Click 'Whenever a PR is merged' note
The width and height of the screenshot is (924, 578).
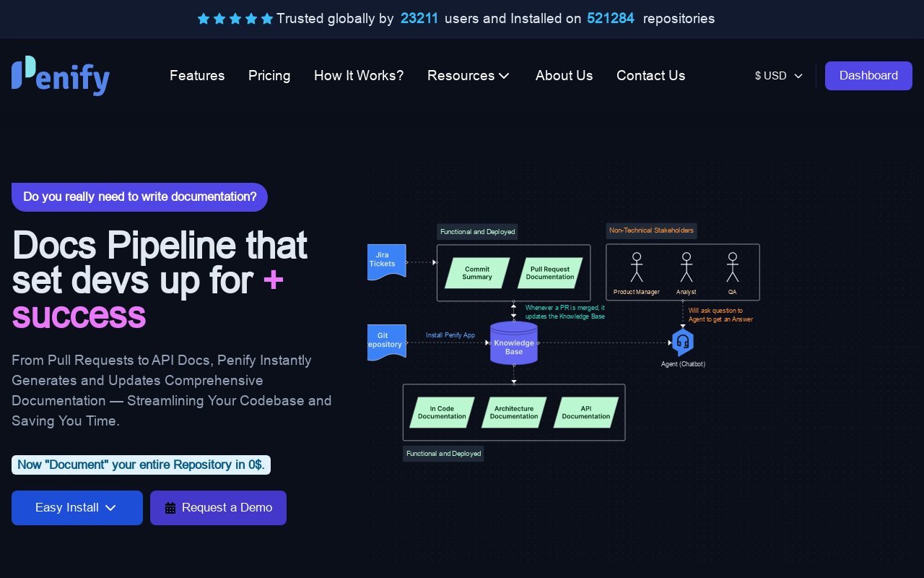(x=565, y=312)
